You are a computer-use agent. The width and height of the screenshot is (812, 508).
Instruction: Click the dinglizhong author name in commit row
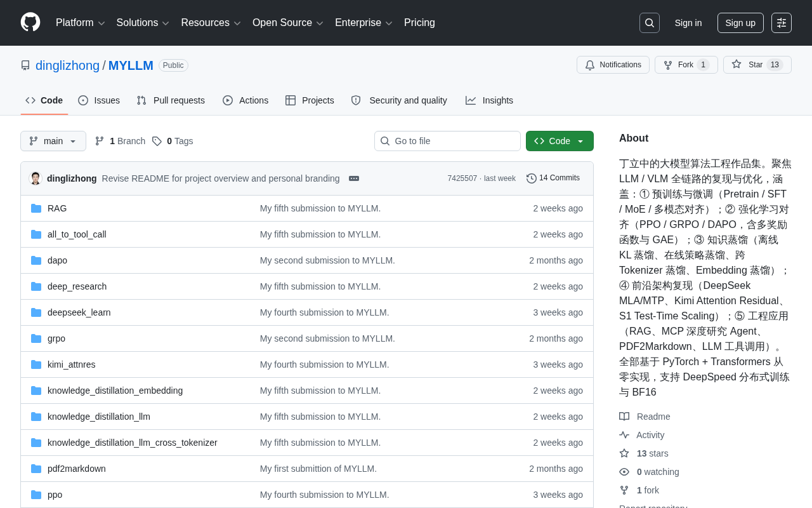tap(72, 178)
